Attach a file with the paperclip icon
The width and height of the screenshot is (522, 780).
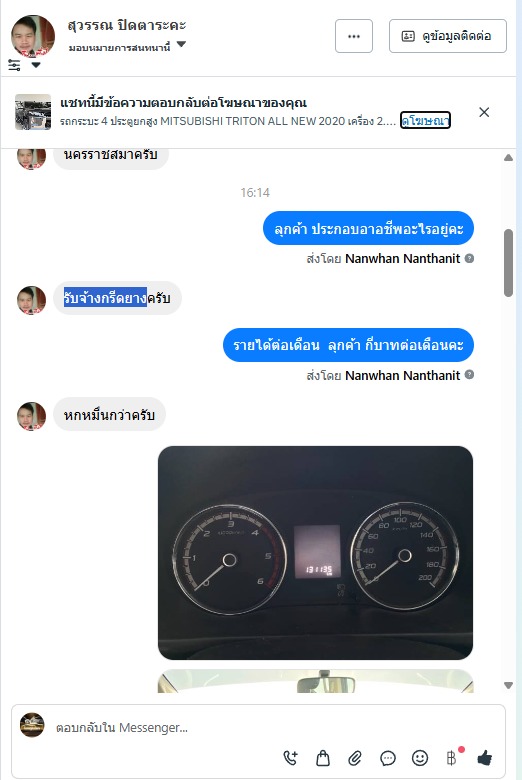click(x=355, y=758)
